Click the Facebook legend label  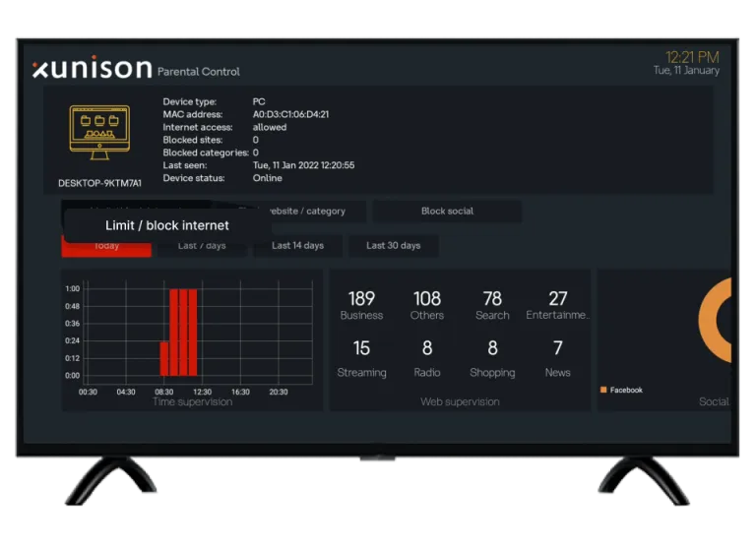pos(626,390)
